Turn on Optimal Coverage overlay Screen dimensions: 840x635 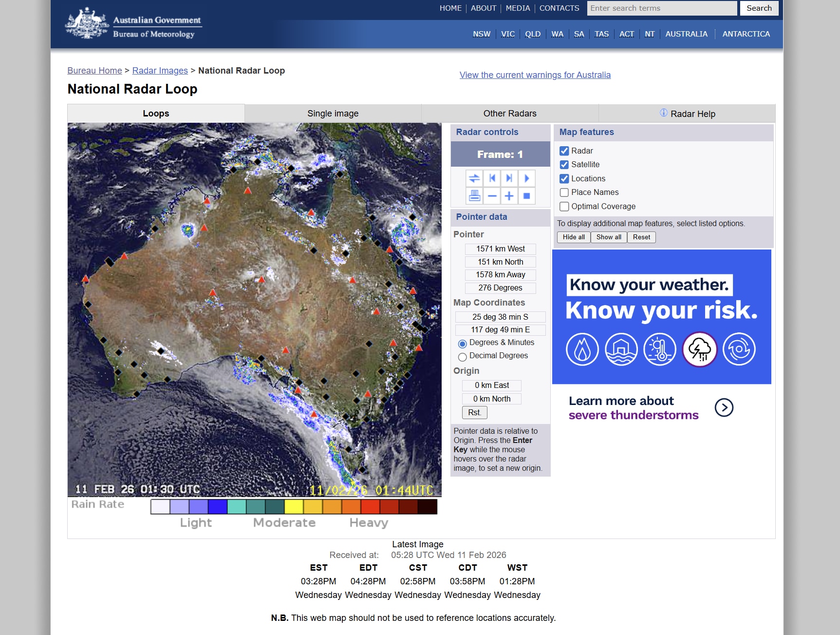[564, 207]
